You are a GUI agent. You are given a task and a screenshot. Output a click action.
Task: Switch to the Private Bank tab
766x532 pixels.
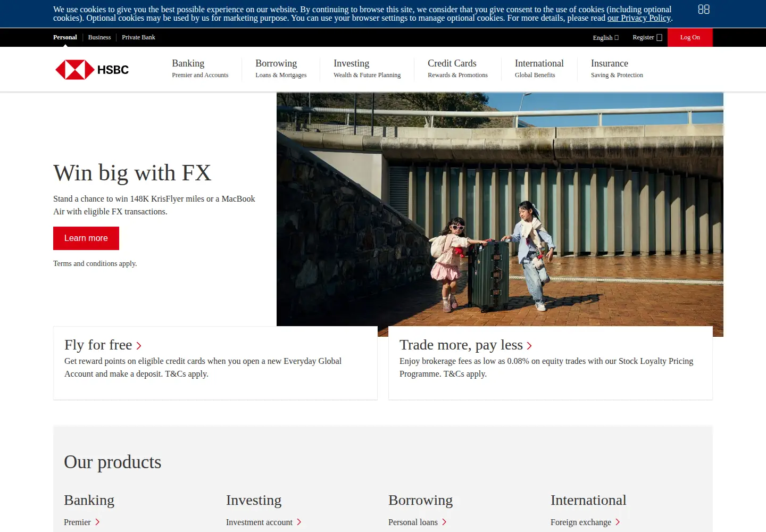(138, 37)
